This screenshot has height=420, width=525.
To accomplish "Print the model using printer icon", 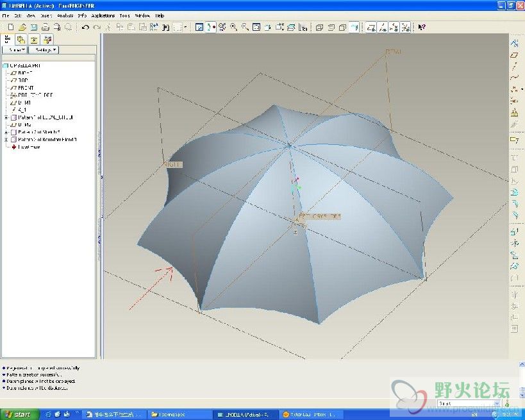I will pos(46,27).
